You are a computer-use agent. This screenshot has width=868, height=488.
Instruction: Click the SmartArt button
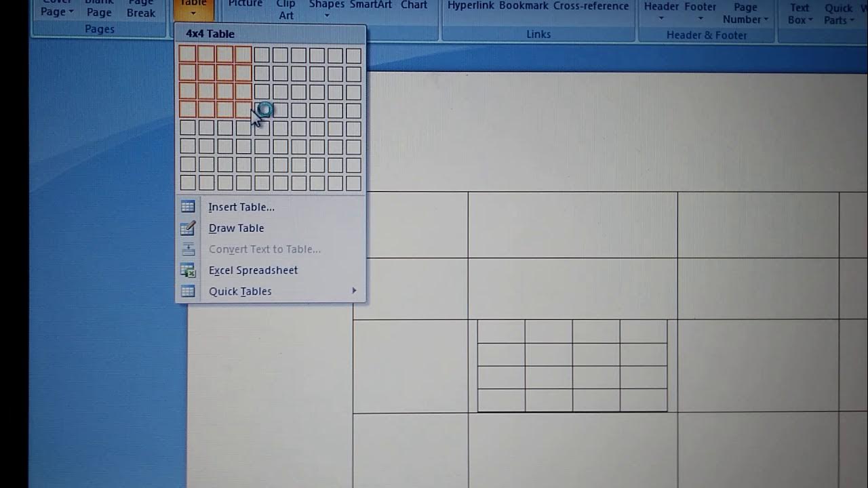pos(371,5)
